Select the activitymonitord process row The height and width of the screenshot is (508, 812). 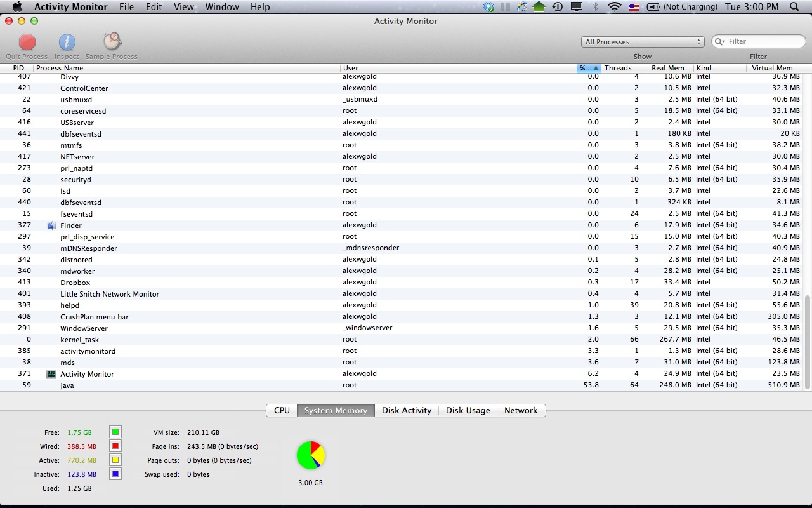pos(401,351)
